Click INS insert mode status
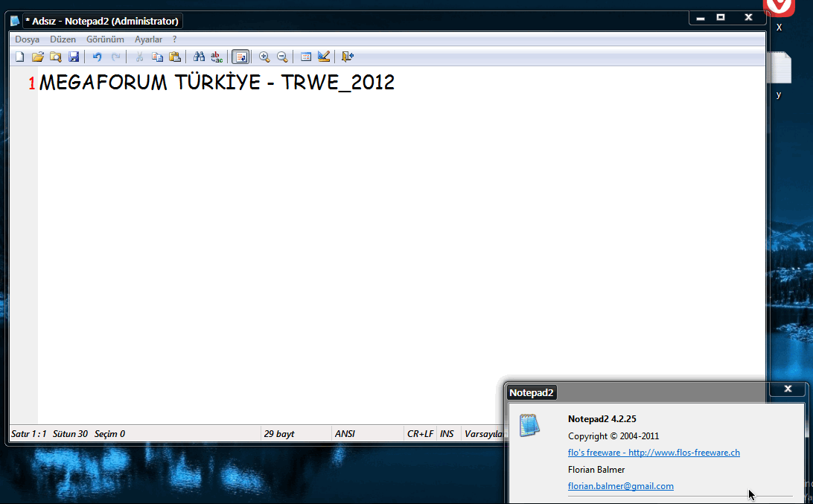813x504 pixels. point(447,434)
